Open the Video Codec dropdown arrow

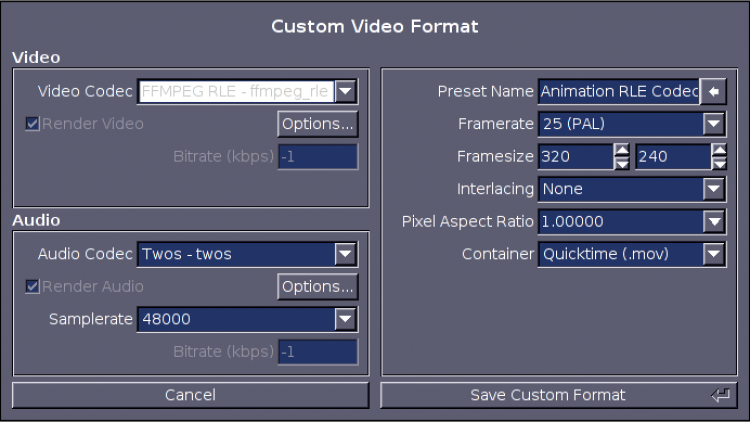(x=345, y=91)
